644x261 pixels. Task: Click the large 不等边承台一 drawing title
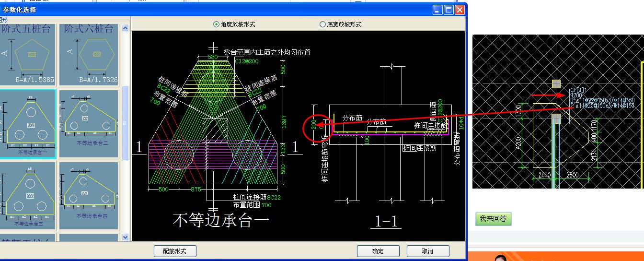pyautogui.click(x=221, y=220)
